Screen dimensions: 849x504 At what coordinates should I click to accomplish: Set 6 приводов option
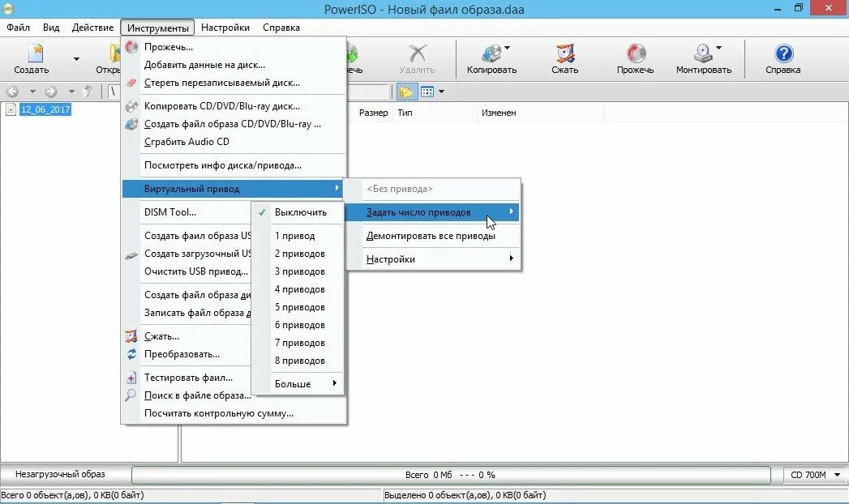point(298,325)
